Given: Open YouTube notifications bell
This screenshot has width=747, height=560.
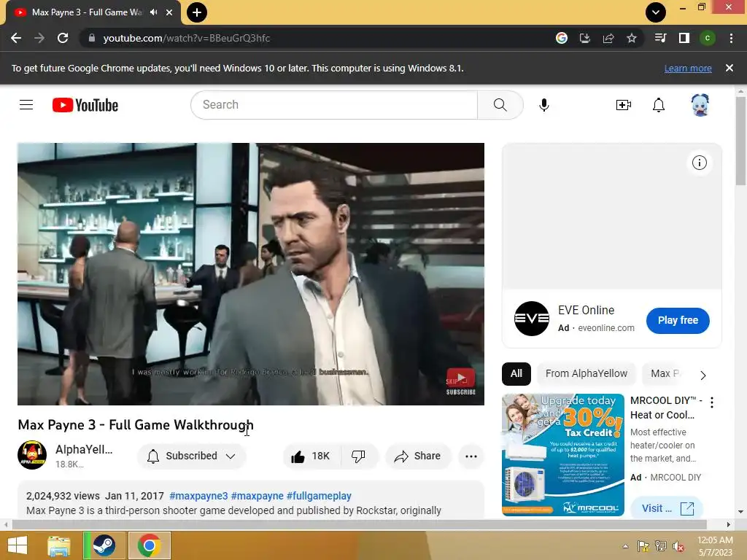Looking at the screenshot, I should (x=659, y=105).
